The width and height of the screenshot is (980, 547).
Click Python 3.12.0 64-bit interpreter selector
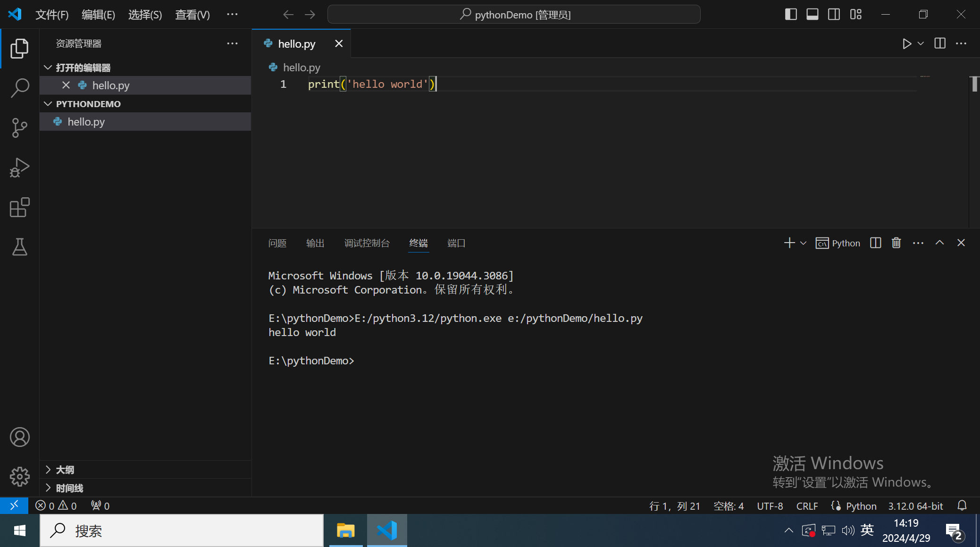coord(915,506)
